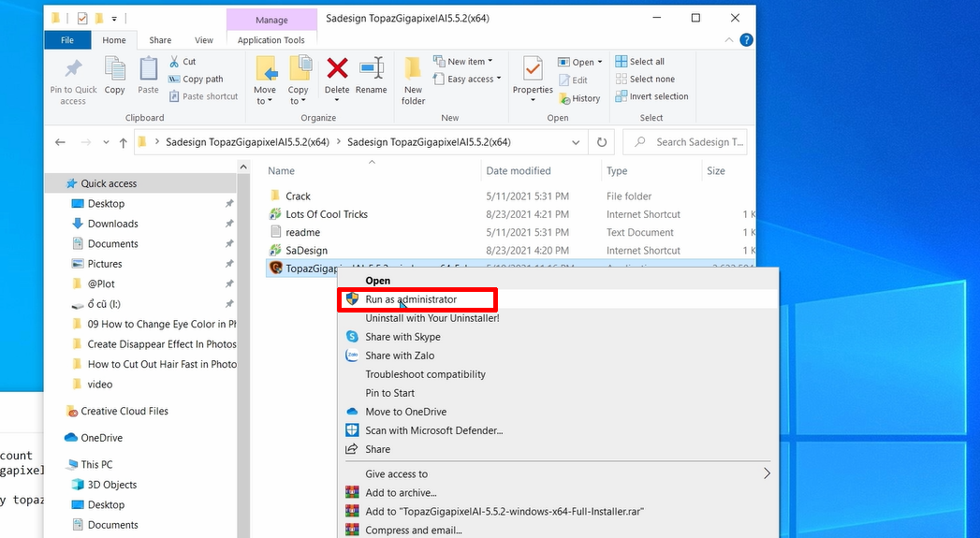The image size is (980, 538).
Task: Click the Search Sadesign search box
Action: click(685, 142)
